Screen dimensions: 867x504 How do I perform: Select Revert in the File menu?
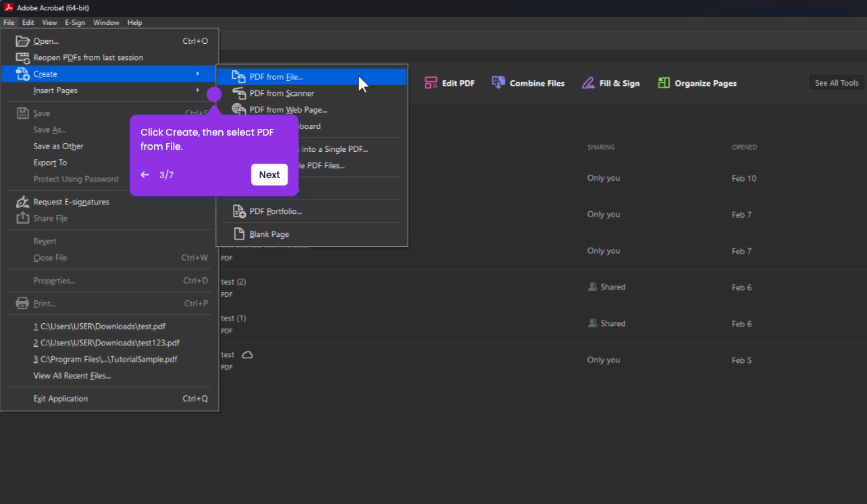45,242
